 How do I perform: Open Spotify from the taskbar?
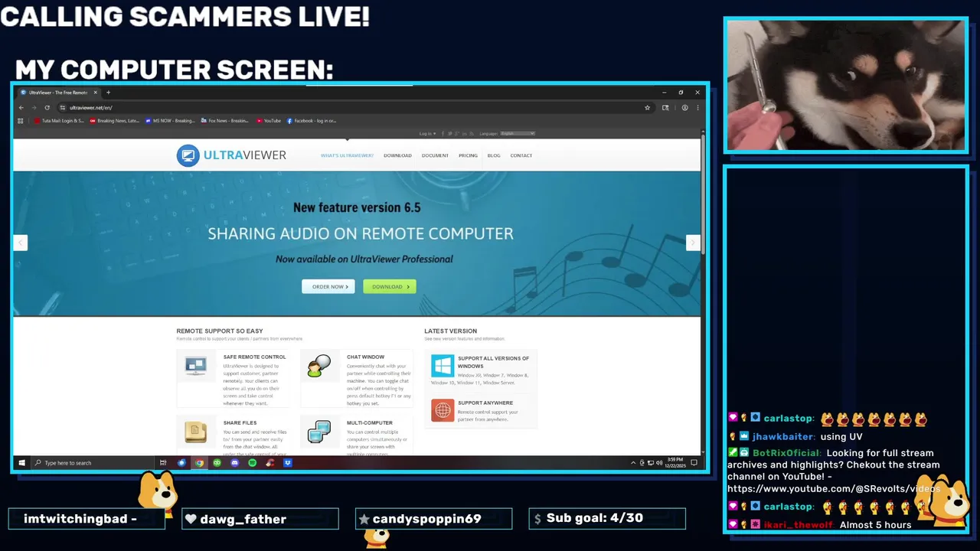tap(252, 463)
